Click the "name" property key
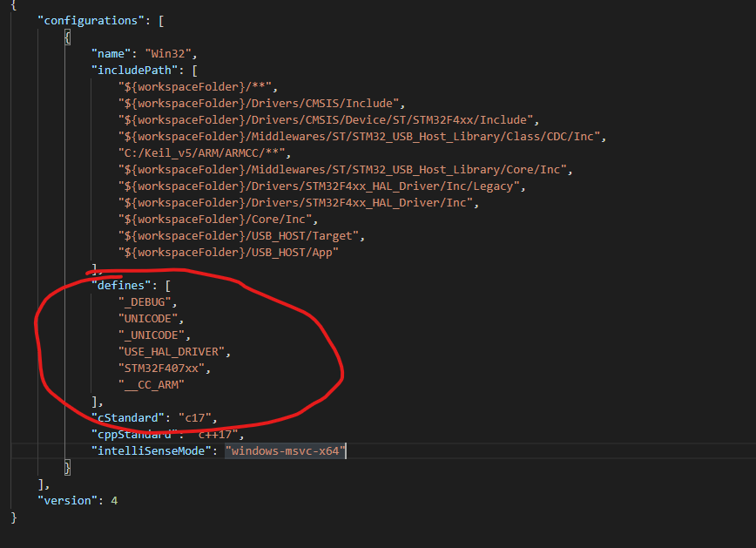This screenshot has height=548, width=756. (x=107, y=52)
